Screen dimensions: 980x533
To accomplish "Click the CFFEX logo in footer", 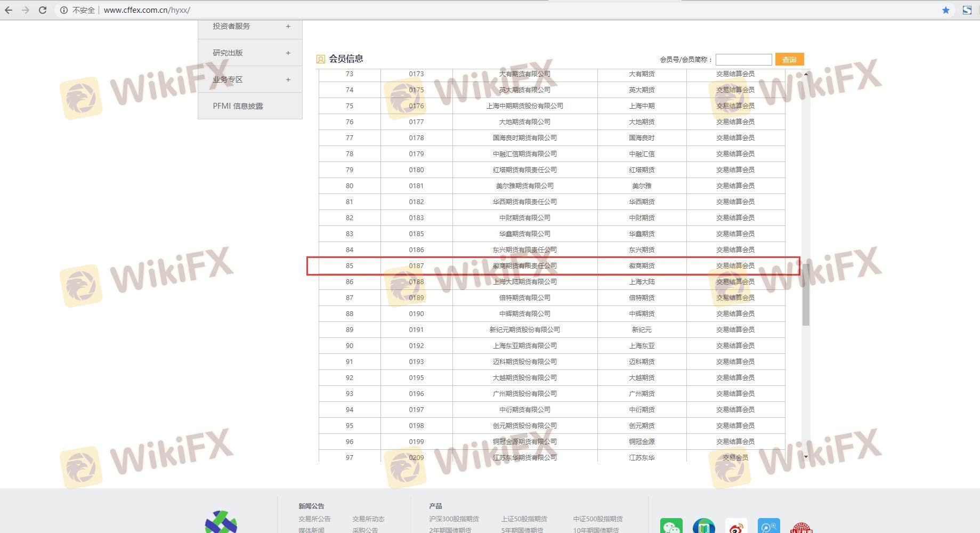I will 221,522.
